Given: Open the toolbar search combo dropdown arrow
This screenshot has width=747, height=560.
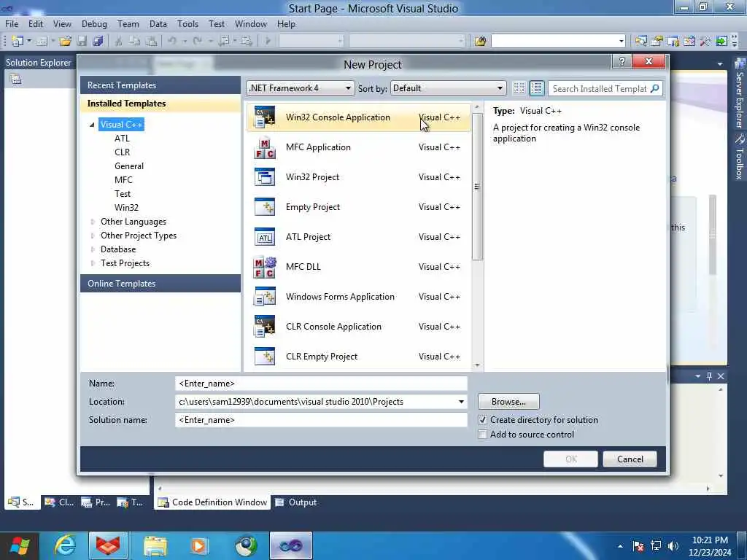Looking at the screenshot, I should 622,41.
